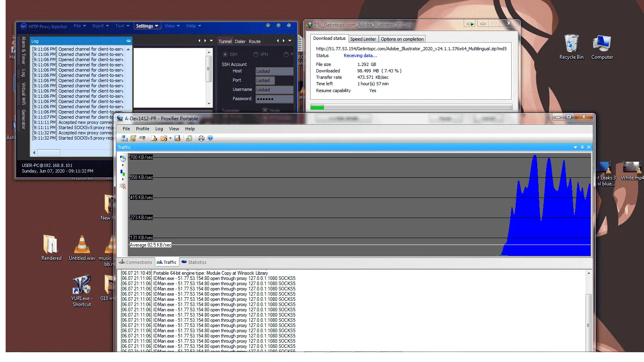Click the open profile folder icon in Proxifier

163,138
